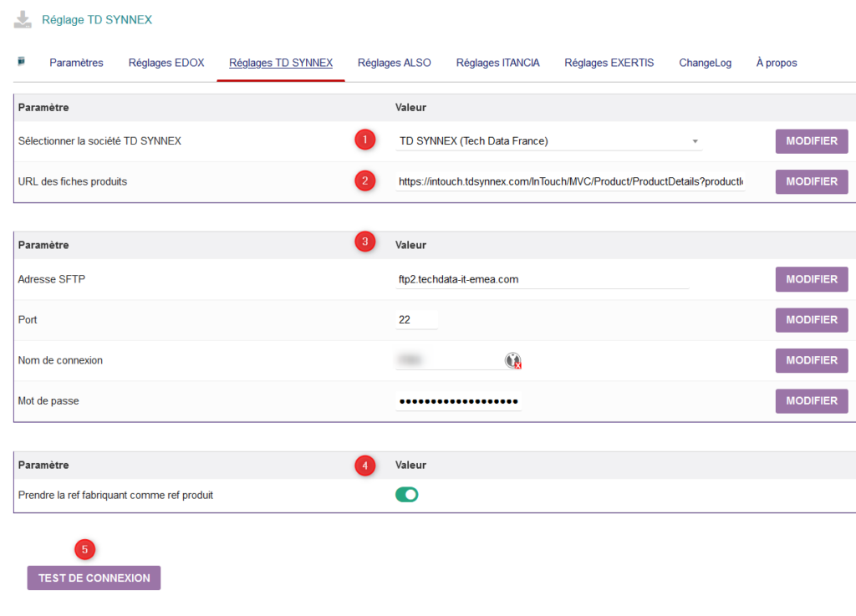Click MODIFIER for URL des fiches produits
Viewport: 856px width, 616px height.
coord(812,181)
